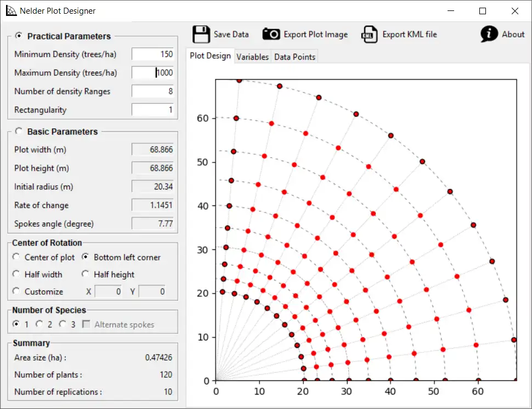Select the Customize rotation radio button
This screenshot has width=532, height=409.
click(16, 291)
